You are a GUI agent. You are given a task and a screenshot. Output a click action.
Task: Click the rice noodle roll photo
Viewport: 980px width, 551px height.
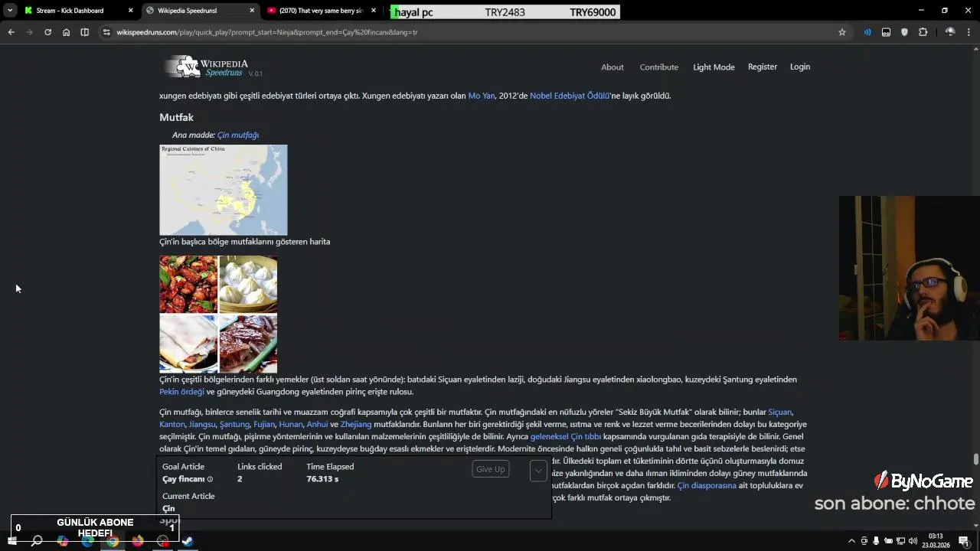pos(188,344)
